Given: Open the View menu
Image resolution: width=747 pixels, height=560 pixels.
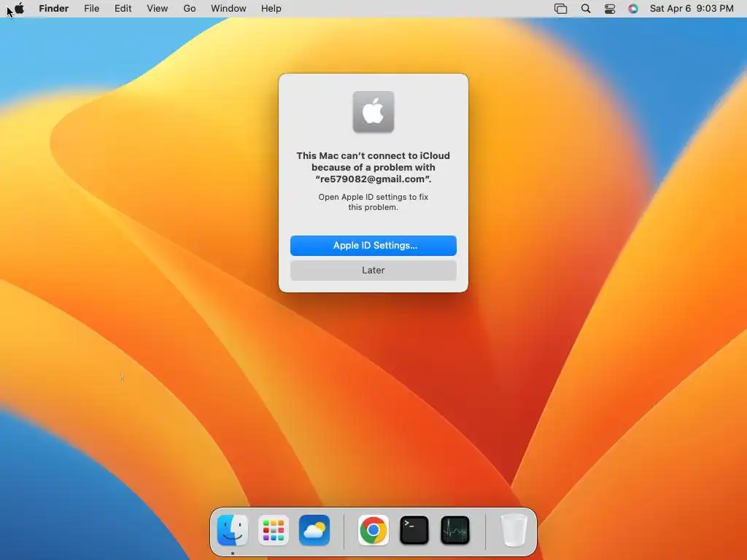Looking at the screenshot, I should coord(158,9).
